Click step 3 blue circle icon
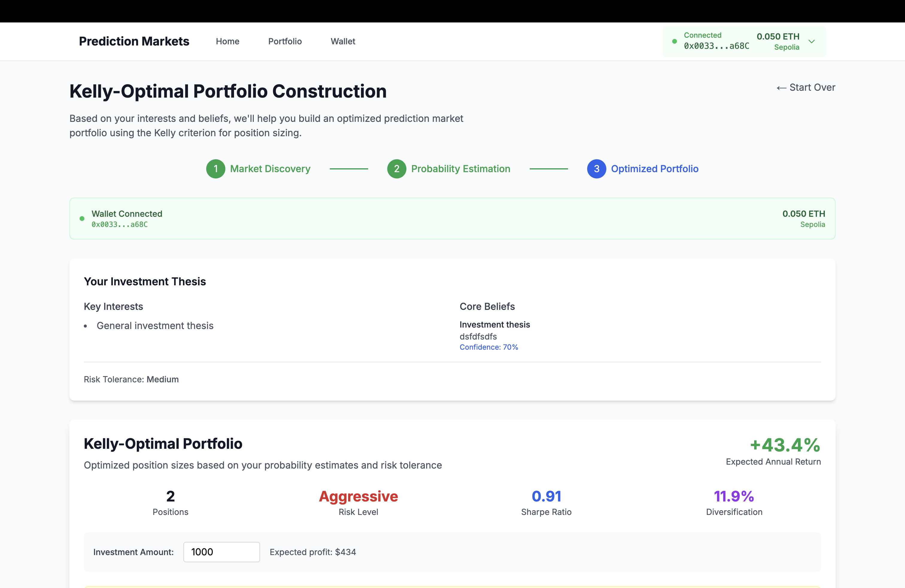The image size is (905, 588). point(596,169)
